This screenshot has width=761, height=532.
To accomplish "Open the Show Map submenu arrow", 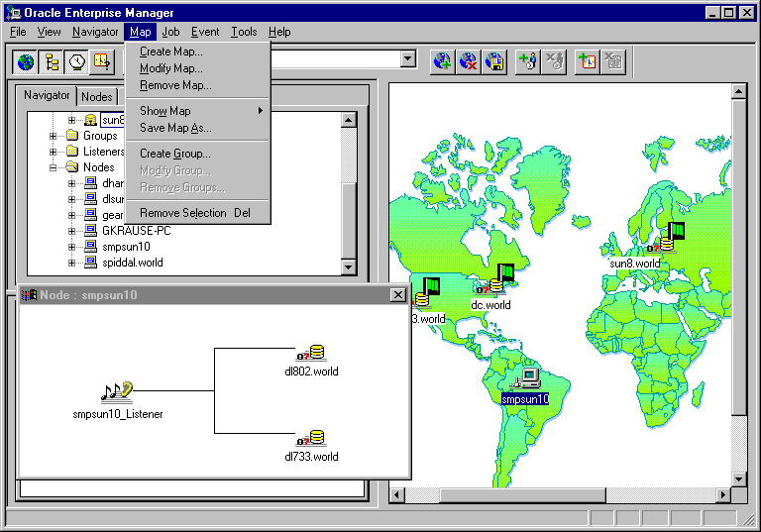I will [x=261, y=111].
